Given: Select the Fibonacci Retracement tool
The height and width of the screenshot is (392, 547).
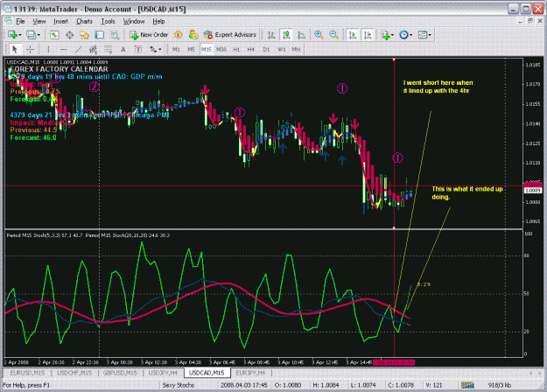Looking at the screenshot, I should tap(109, 49).
